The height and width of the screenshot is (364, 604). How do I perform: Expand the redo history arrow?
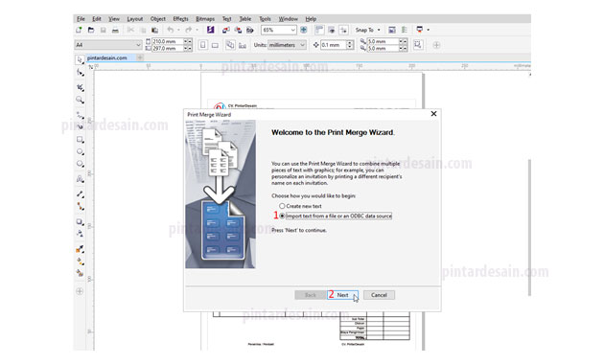click(197, 30)
